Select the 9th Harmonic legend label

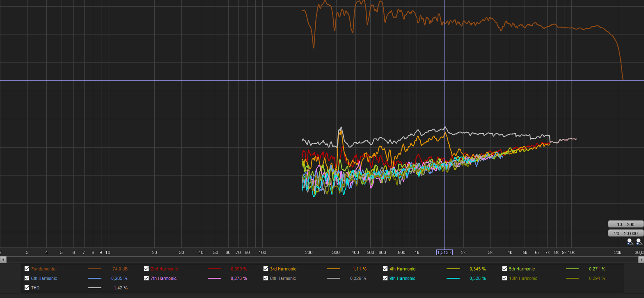coord(403,278)
